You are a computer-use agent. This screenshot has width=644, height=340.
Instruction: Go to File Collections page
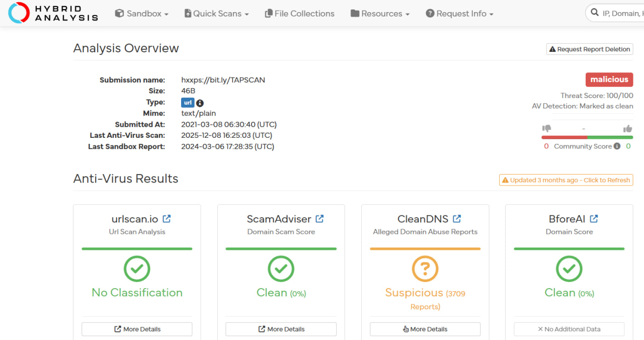click(299, 14)
